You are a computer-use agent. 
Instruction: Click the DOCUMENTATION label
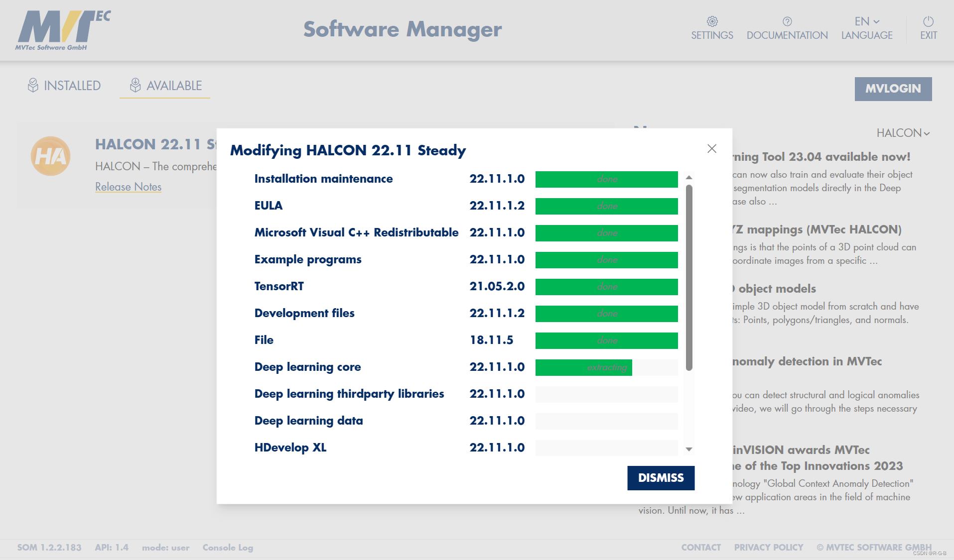point(787,35)
